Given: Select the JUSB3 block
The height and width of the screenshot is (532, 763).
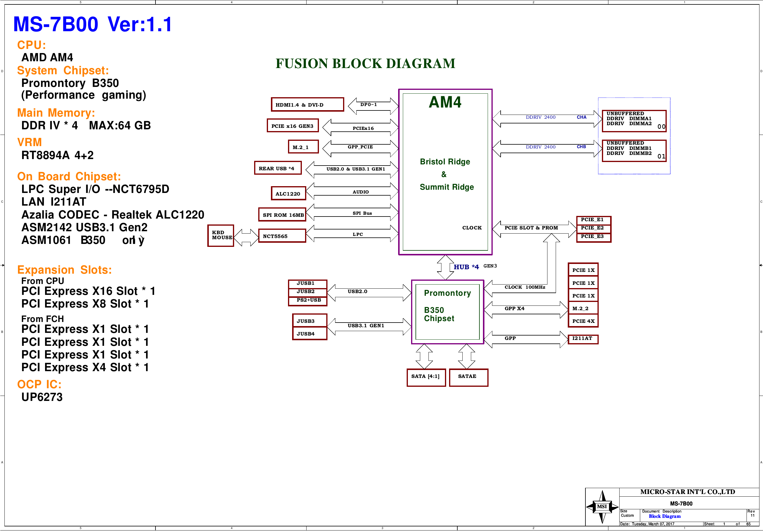Looking at the screenshot, I should click(x=309, y=320).
